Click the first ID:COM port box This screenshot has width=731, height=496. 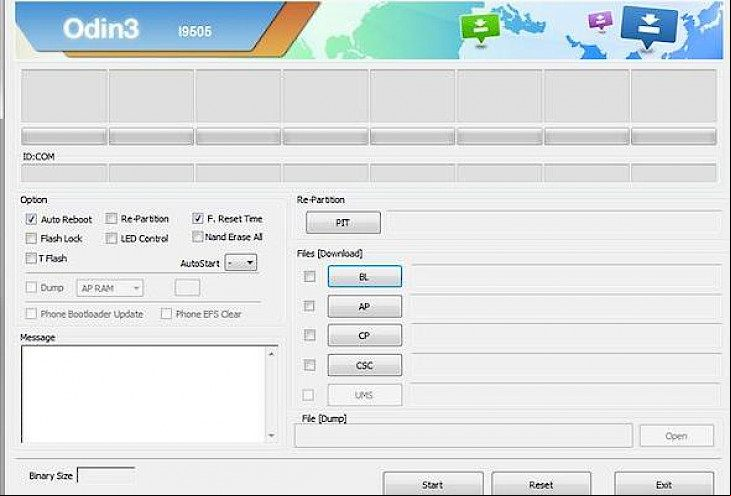(64, 173)
